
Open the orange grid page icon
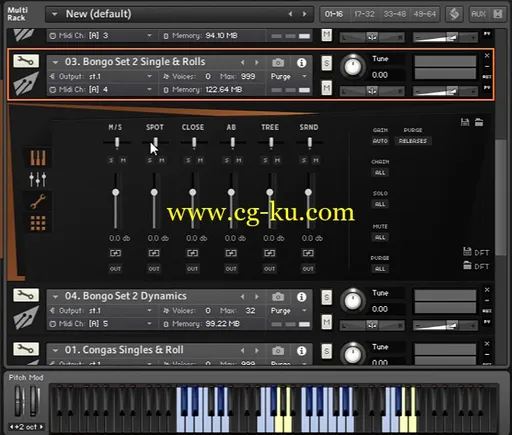point(38,223)
